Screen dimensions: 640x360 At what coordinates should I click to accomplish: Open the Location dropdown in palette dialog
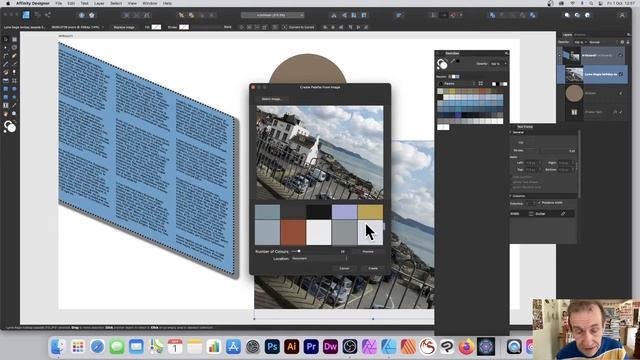tap(320, 258)
